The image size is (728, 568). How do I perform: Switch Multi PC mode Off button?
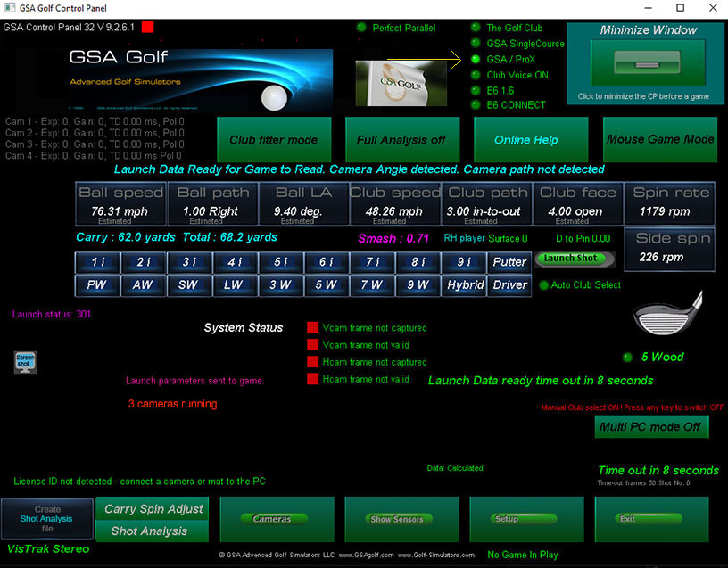click(x=651, y=427)
